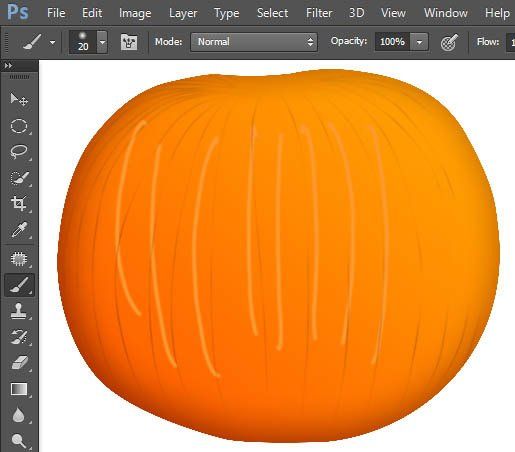Open tool preset picker dropdown arrow

52,43
